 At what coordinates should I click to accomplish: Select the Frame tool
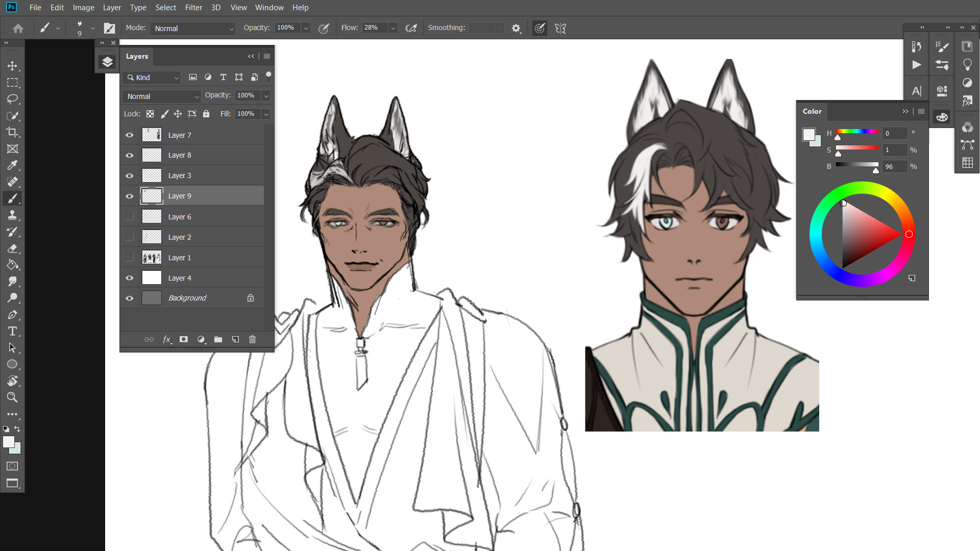[x=12, y=149]
